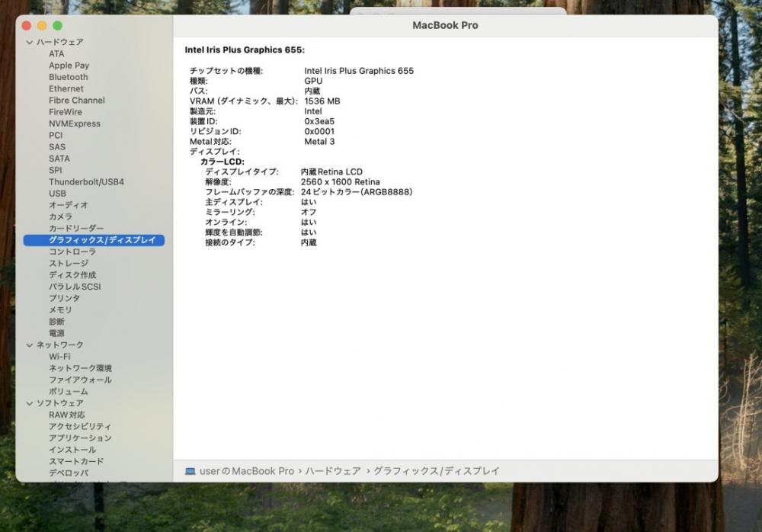Collapse the ネットワーク section

click(x=30, y=345)
